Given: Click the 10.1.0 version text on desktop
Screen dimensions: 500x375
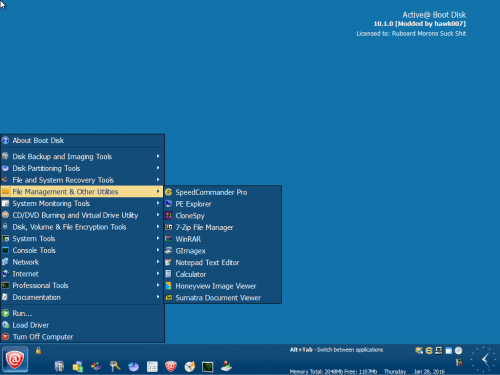Looking at the screenshot, I should pyautogui.click(x=420, y=24).
